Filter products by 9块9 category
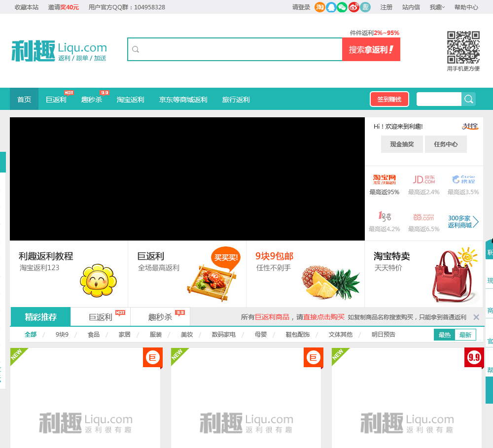The height and width of the screenshot is (448, 493). [x=62, y=335]
